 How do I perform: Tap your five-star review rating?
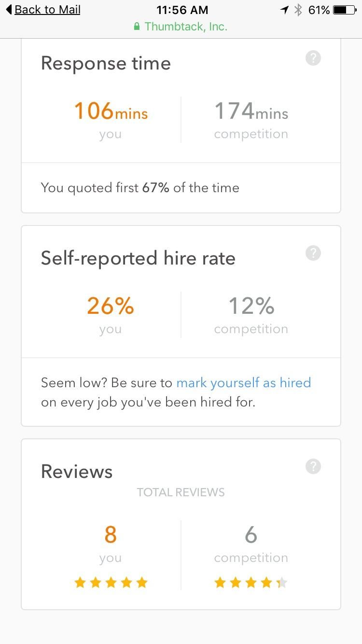(111, 583)
